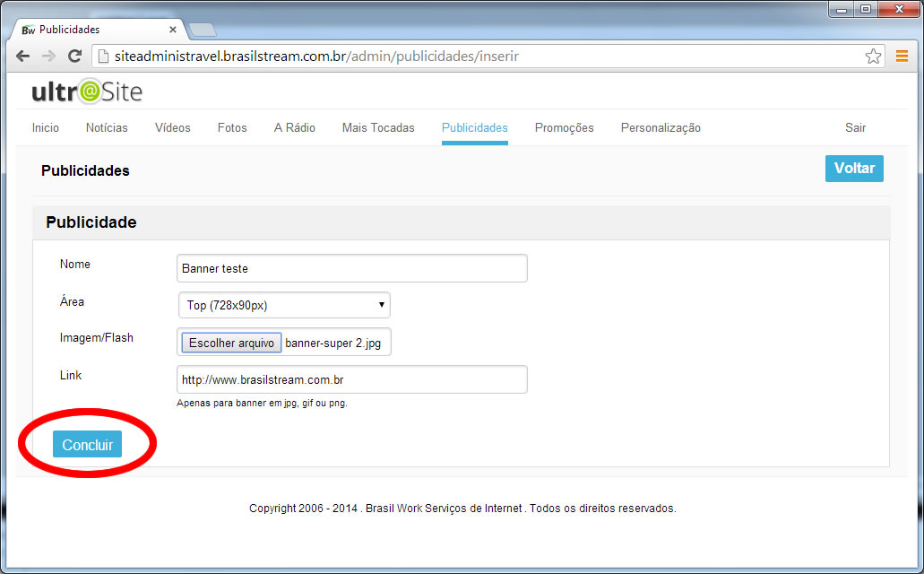Image resolution: width=924 pixels, height=574 pixels.
Task: Click the ultr@Site logo
Action: point(85,91)
